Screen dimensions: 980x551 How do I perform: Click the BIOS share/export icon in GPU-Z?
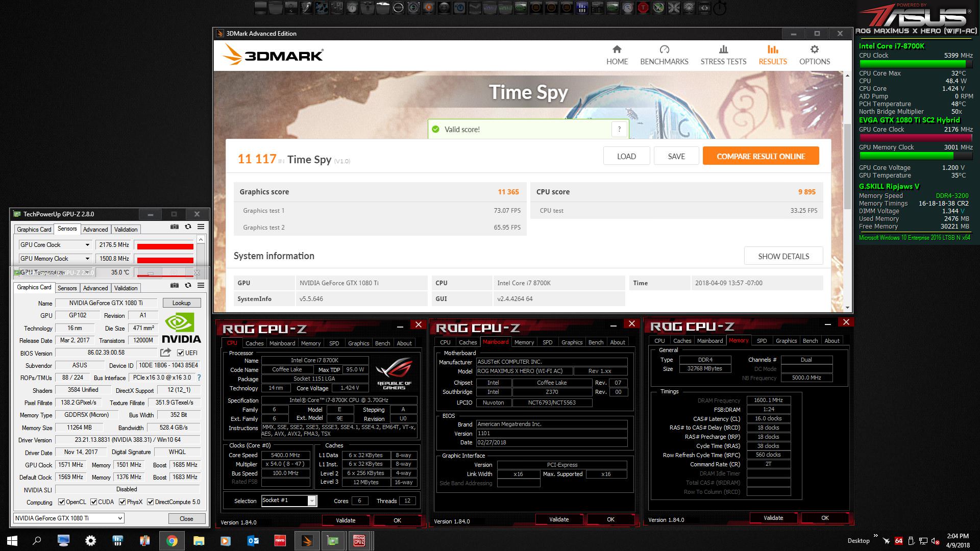pos(165,353)
